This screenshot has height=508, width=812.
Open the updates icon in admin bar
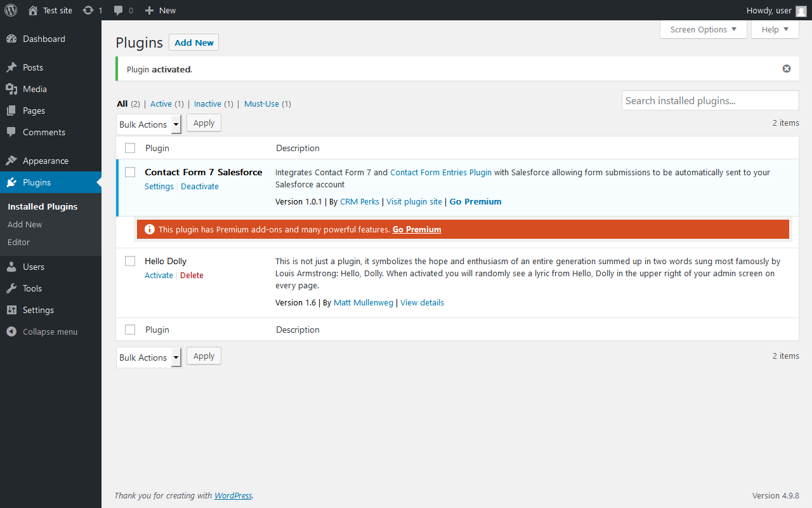(x=88, y=10)
